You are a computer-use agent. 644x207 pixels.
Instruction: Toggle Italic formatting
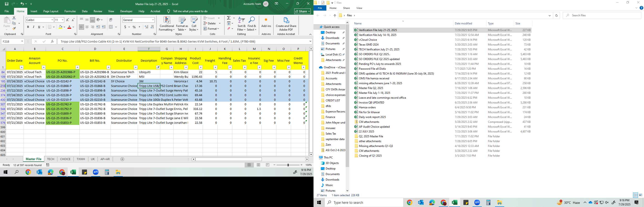point(34,27)
